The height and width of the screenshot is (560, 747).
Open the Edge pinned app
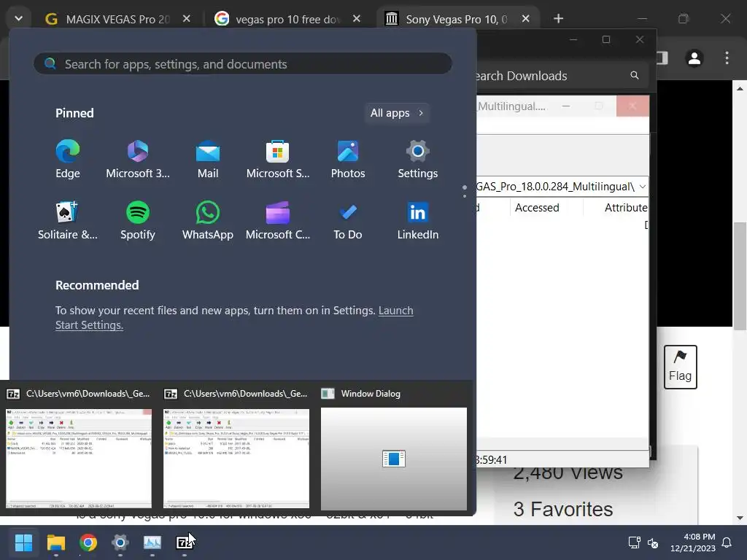[x=68, y=160]
